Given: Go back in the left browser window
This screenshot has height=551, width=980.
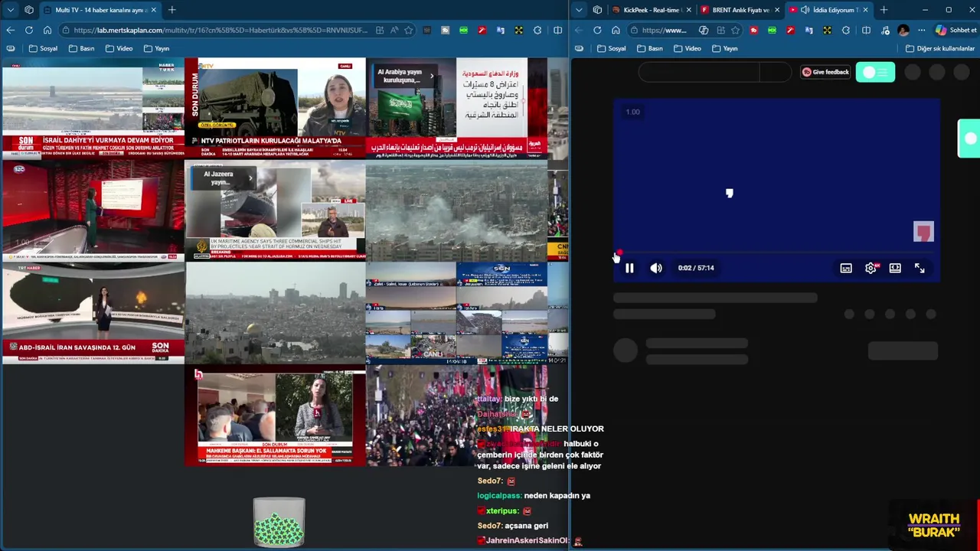Looking at the screenshot, I should coord(10,30).
